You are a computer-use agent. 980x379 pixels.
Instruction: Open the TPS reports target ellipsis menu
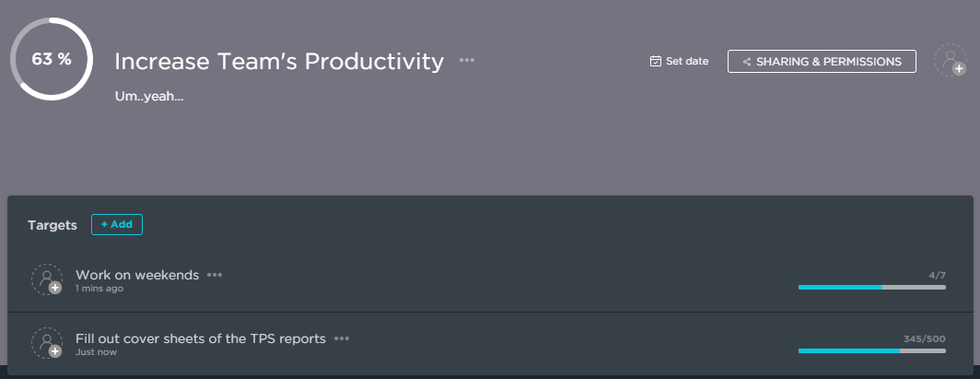click(342, 338)
